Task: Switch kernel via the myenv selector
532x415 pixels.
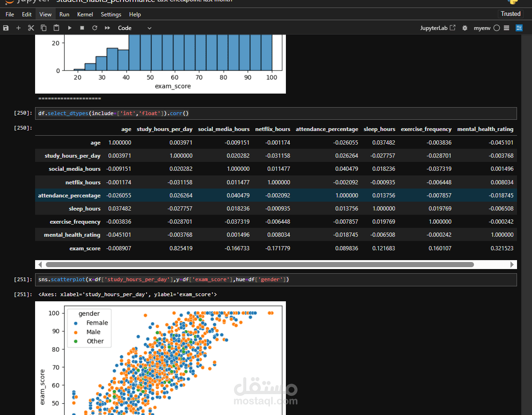Action: 482,28
